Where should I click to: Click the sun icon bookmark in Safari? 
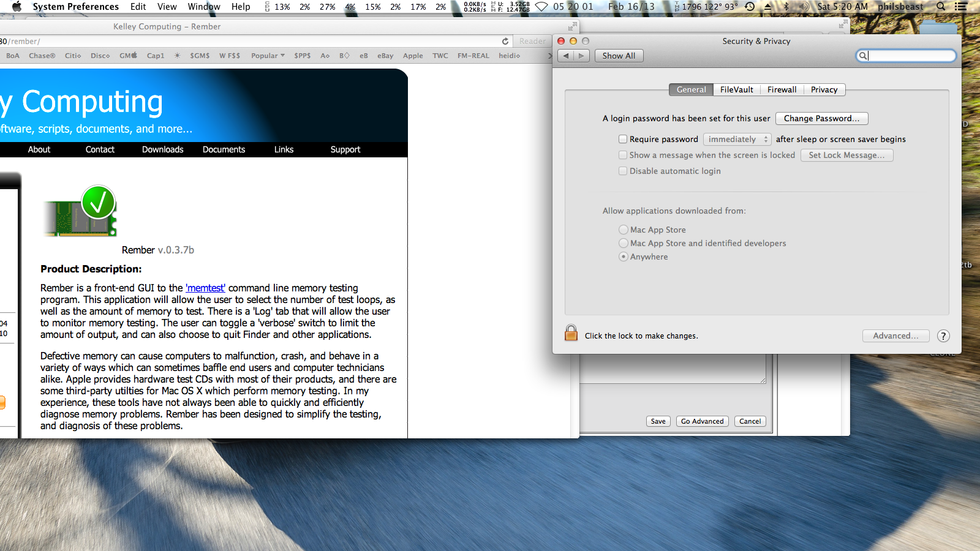click(177, 56)
